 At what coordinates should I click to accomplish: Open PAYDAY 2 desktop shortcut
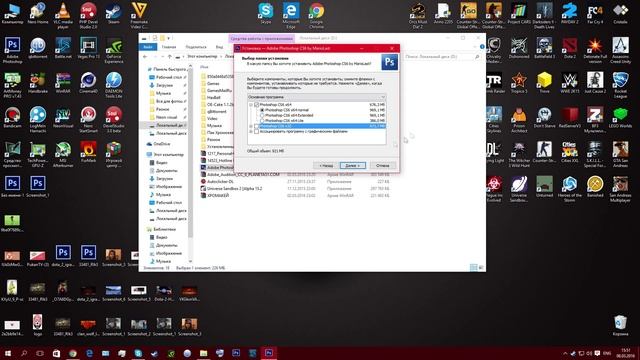pyautogui.click(x=569, y=13)
